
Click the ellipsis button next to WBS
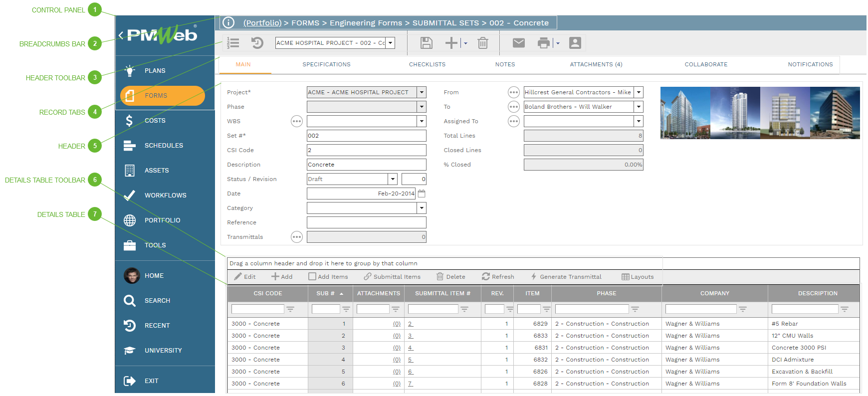pyautogui.click(x=297, y=121)
